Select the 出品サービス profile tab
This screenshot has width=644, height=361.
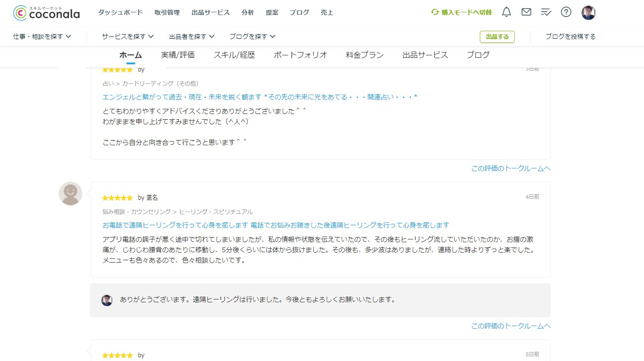pyautogui.click(x=425, y=55)
